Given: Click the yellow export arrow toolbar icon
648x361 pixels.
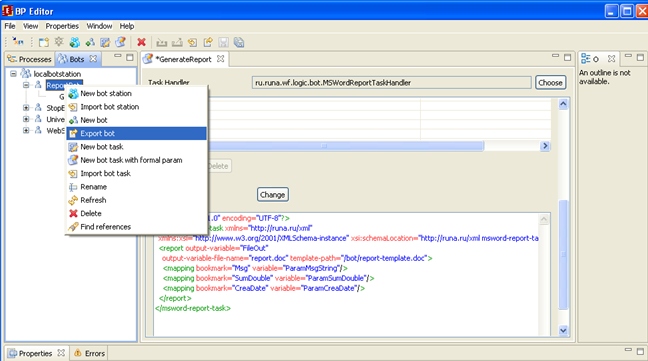Looking at the screenshot, I should 208,42.
